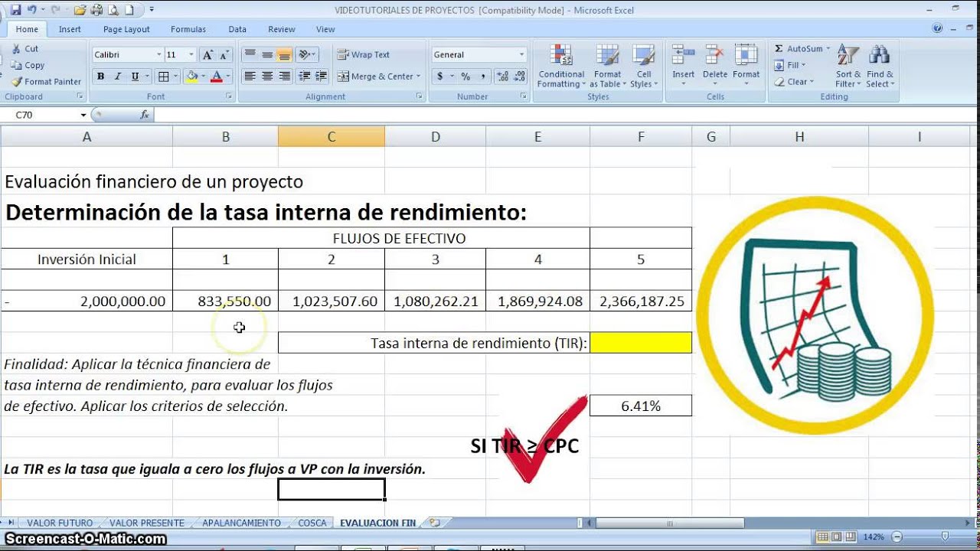Click the insert function fx icon

pyautogui.click(x=145, y=115)
